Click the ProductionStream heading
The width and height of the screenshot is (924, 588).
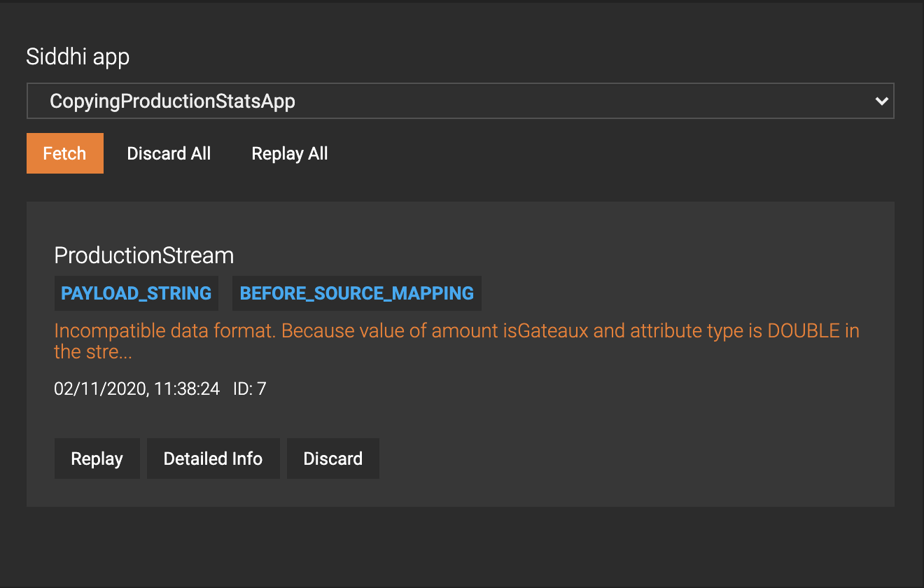point(144,255)
